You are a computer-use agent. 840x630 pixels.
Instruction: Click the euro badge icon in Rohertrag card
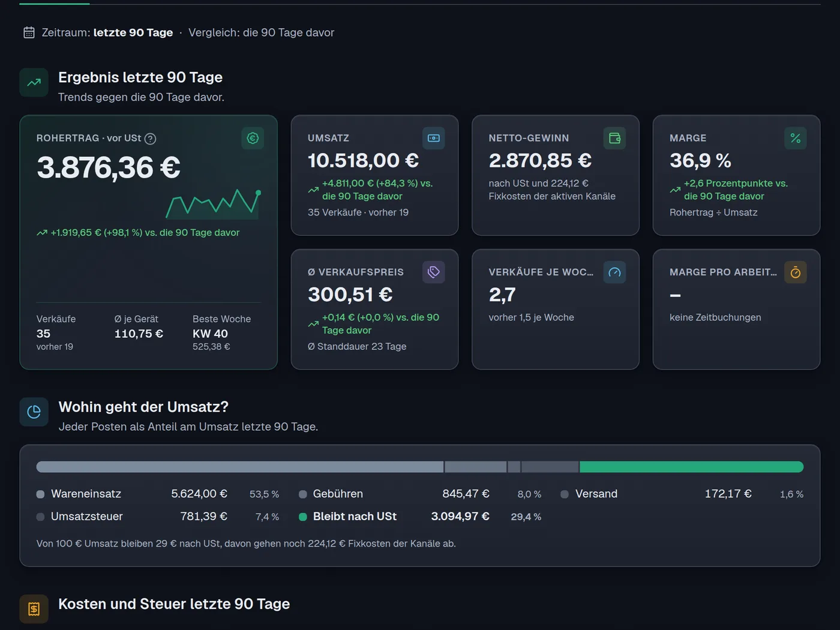point(253,138)
